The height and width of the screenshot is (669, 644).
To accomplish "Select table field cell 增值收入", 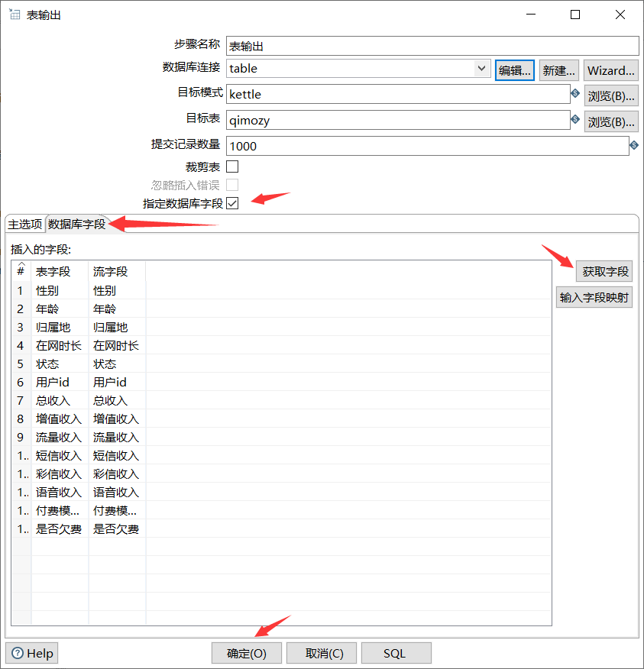I will [60, 419].
